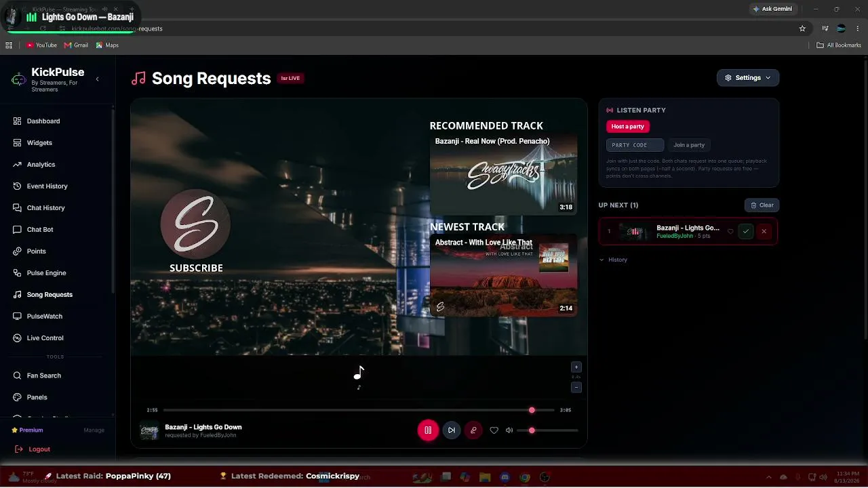This screenshot has height=488, width=868.
Task: Skip to the next song
Action: [x=452, y=430]
